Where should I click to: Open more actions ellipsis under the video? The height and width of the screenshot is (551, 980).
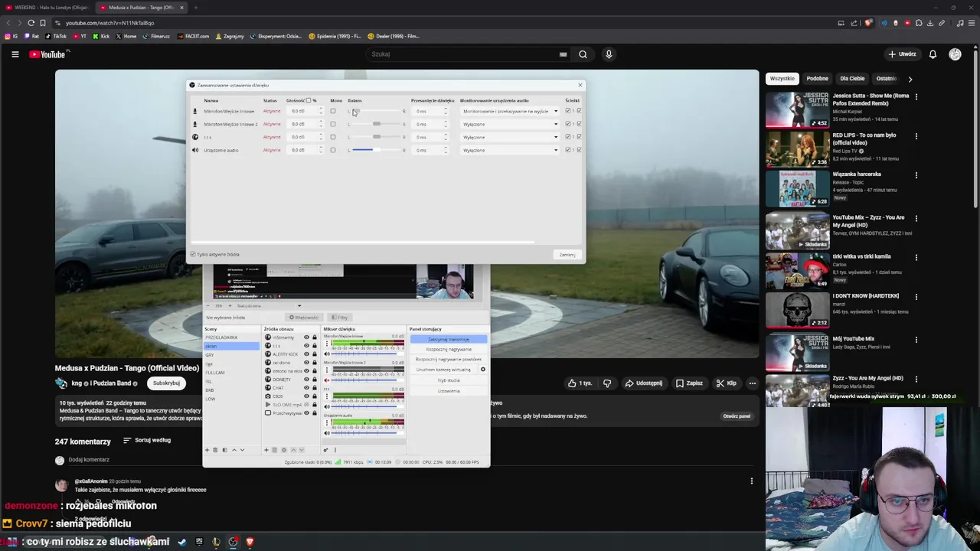752,383
